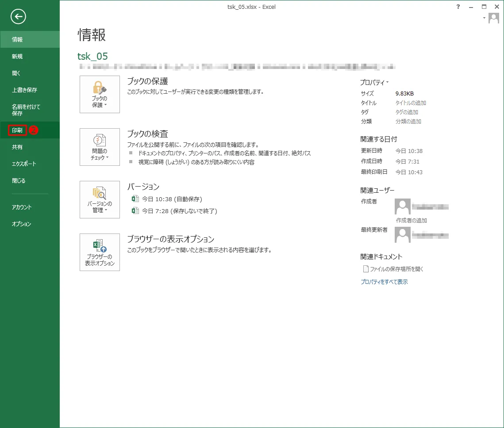Select 新規 in the left sidebar
Screen dimensions: 504x428
pos(30,56)
